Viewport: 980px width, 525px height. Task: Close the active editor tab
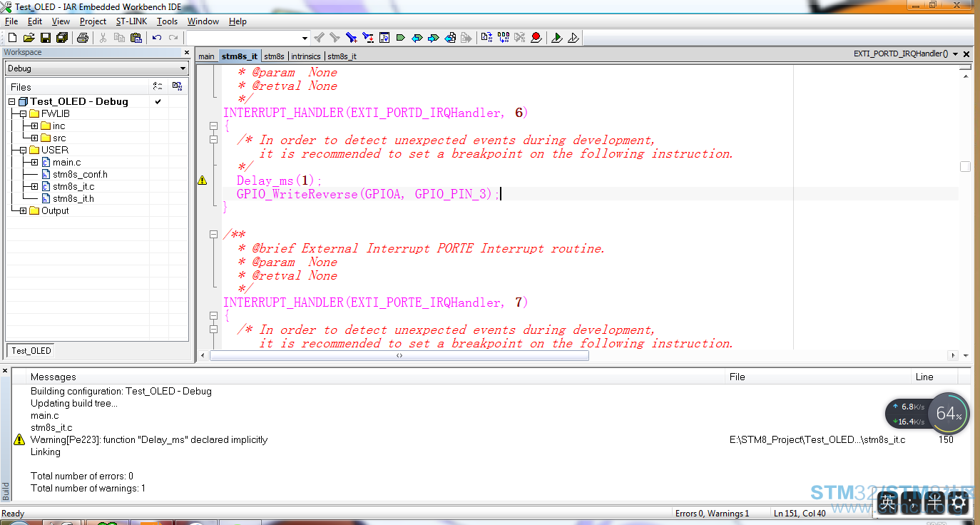pyautogui.click(x=966, y=54)
